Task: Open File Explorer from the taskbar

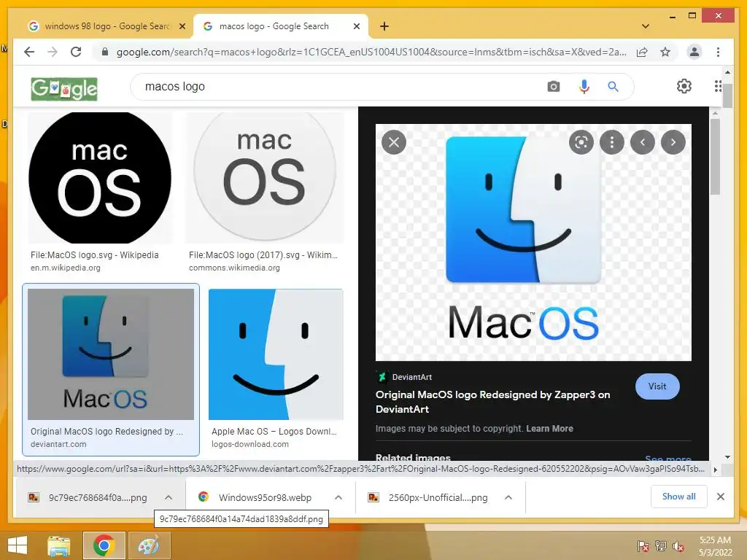Action: tap(58, 545)
